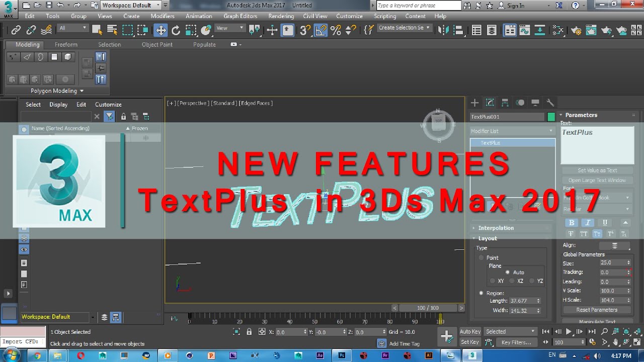Click Bind to Space Warp icon
This screenshot has width=644, height=362.
pyautogui.click(x=46, y=30)
